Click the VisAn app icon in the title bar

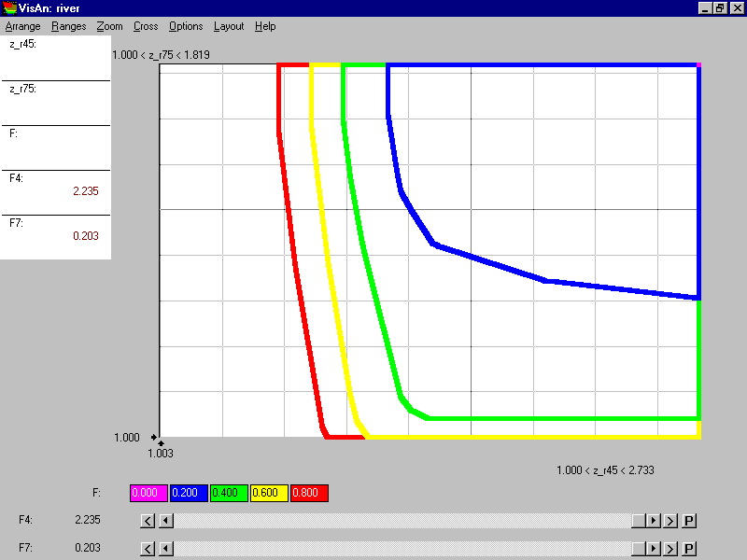[9, 8]
